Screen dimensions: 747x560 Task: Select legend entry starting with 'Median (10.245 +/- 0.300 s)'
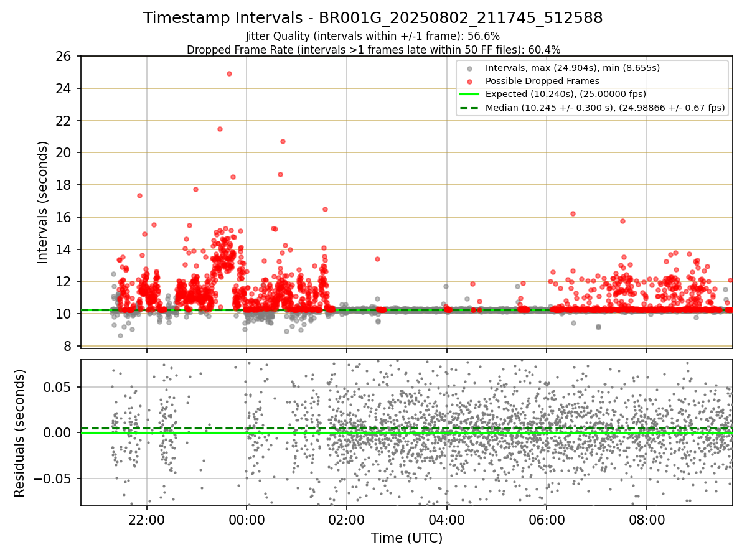click(x=605, y=108)
